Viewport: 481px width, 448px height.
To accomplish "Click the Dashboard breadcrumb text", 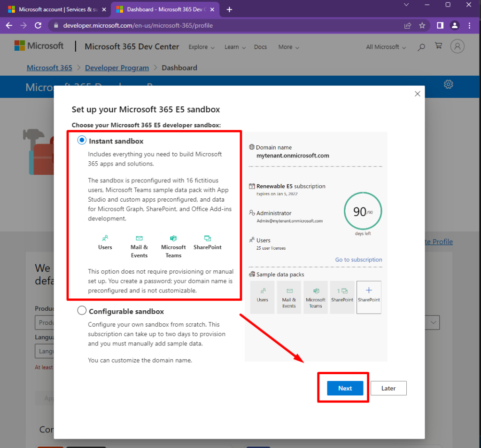I will (179, 68).
